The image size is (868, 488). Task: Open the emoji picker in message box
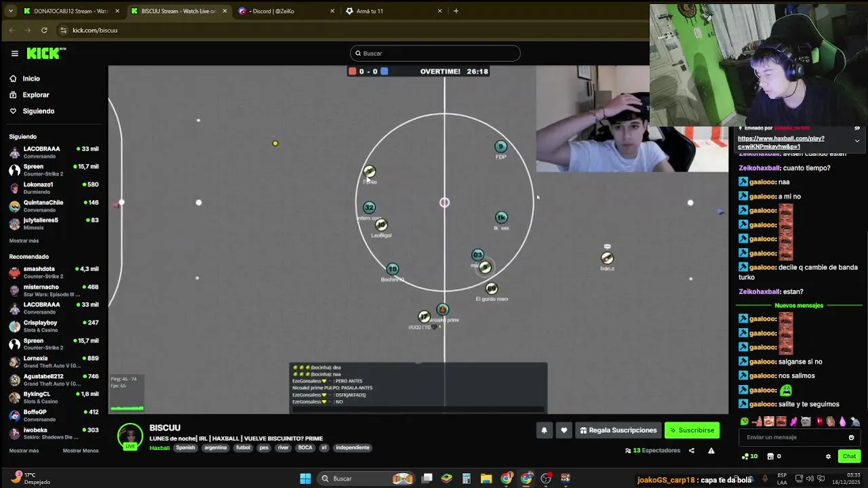pyautogui.click(x=851, y=437)
